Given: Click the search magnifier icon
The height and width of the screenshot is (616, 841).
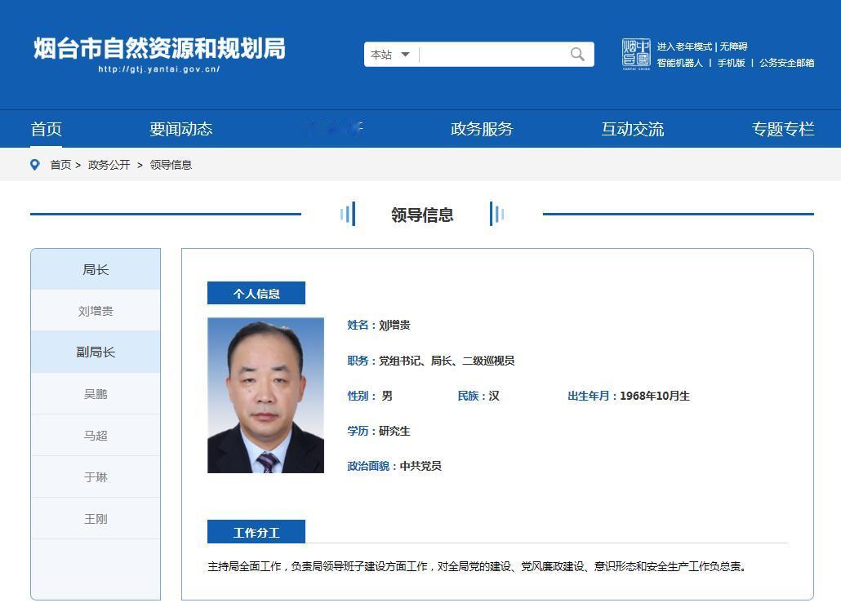Looking at the screenshot, I should coord(576,54).
